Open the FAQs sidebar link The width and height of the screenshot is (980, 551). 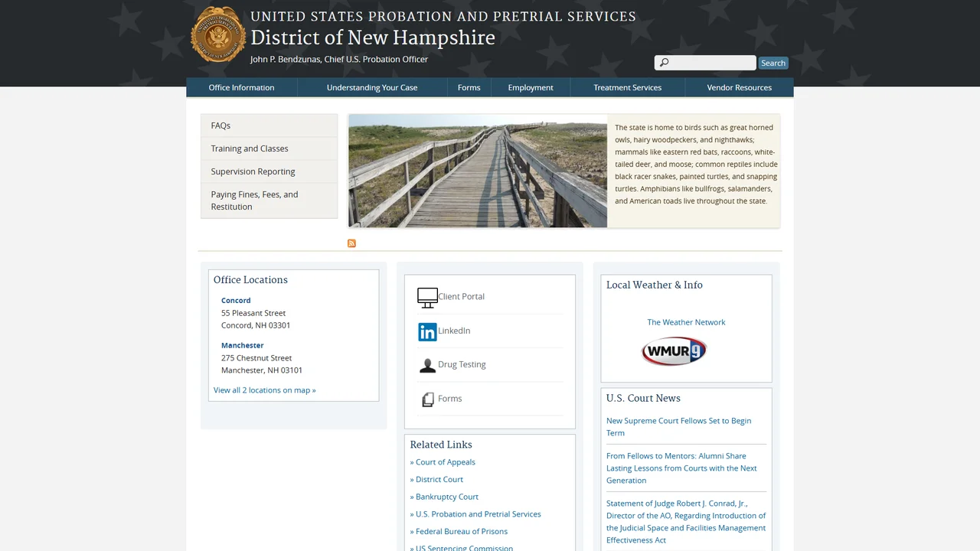click(269, 126)
